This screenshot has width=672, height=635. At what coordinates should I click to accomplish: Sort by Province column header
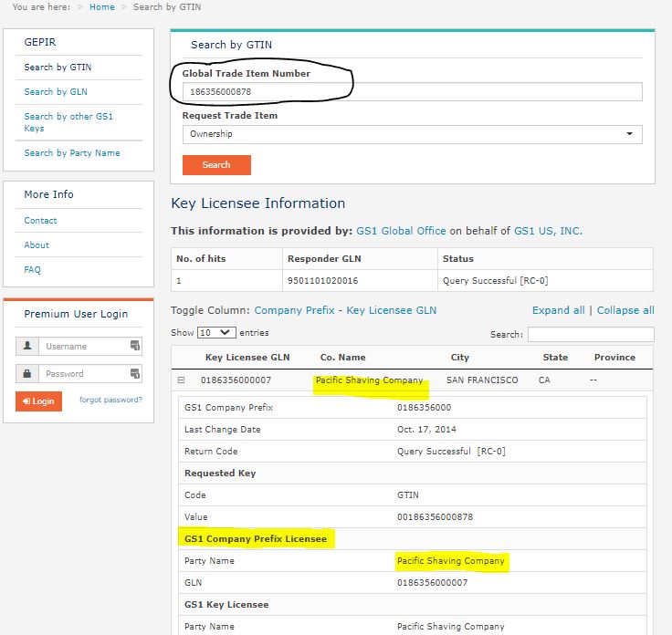pos(614,357)
